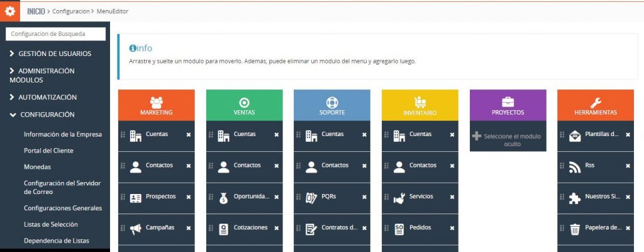Click the Campañas megaphone icon in Marketing
644x252 pixels.
coord(135,228)
